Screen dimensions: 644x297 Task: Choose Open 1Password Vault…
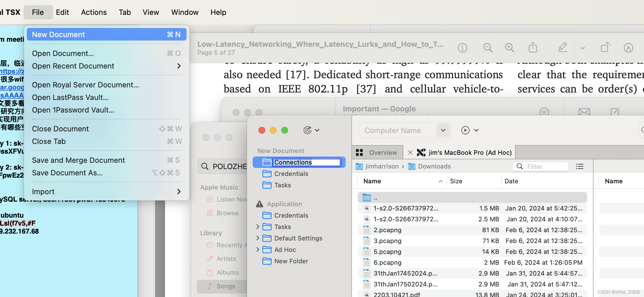pyautogui.click(x=106, y=110)
